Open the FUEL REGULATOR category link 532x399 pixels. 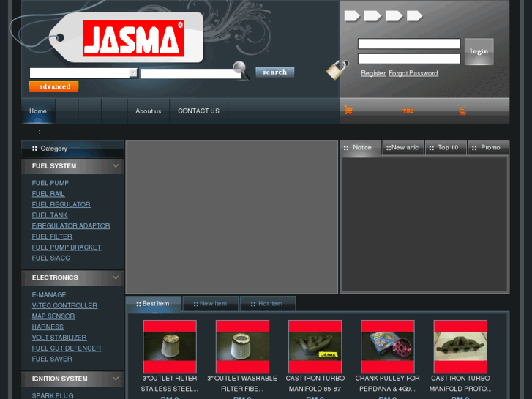(x=61, y=204)
